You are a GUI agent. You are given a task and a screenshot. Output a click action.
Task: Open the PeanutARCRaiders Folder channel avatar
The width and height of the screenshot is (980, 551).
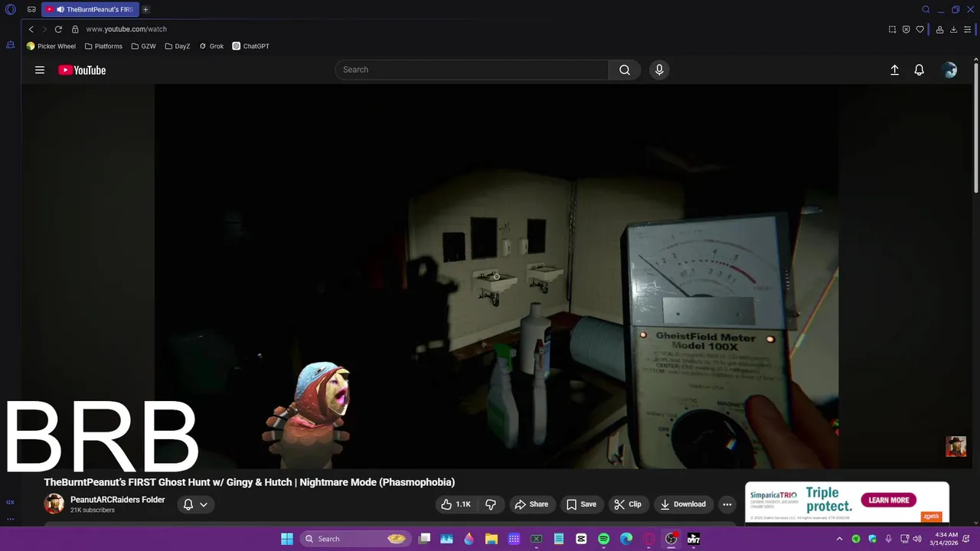[54, 504]
